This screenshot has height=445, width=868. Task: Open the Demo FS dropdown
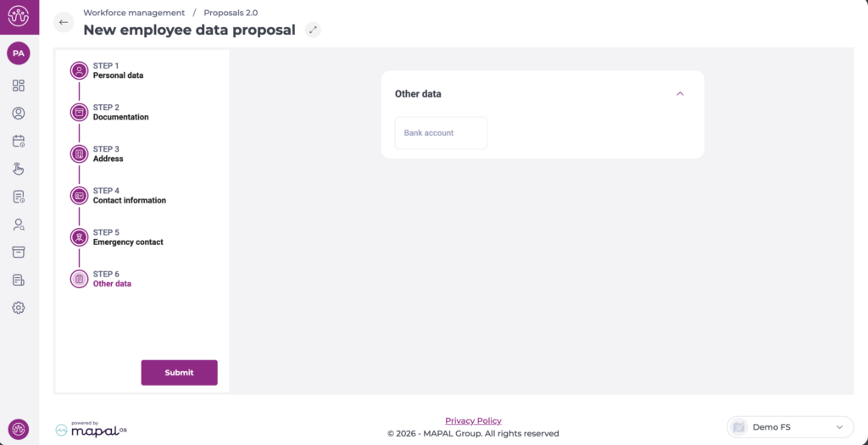pyautogui.click(x=790, y=427)
